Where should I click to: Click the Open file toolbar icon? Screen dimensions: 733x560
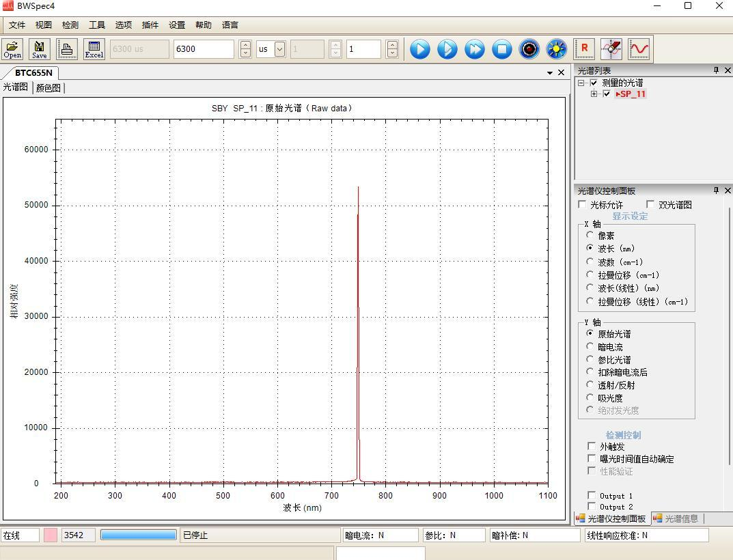coord(12,49)
